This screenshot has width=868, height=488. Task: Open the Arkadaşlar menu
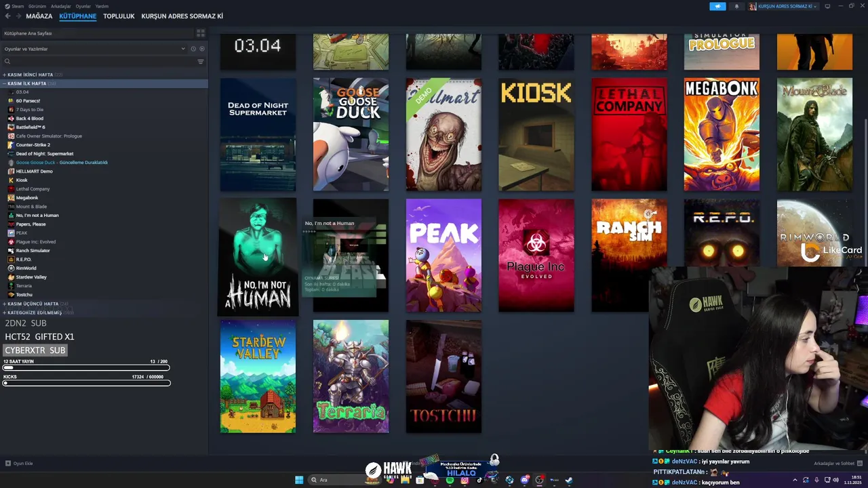click(60, 6)
